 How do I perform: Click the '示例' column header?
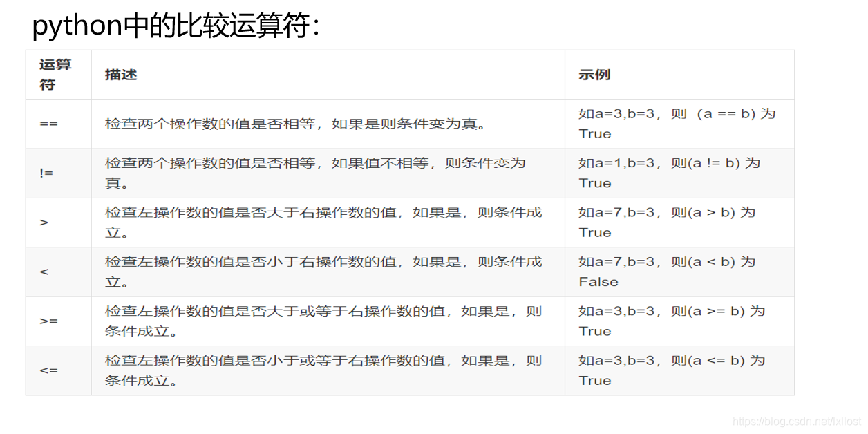pos(679,75)
